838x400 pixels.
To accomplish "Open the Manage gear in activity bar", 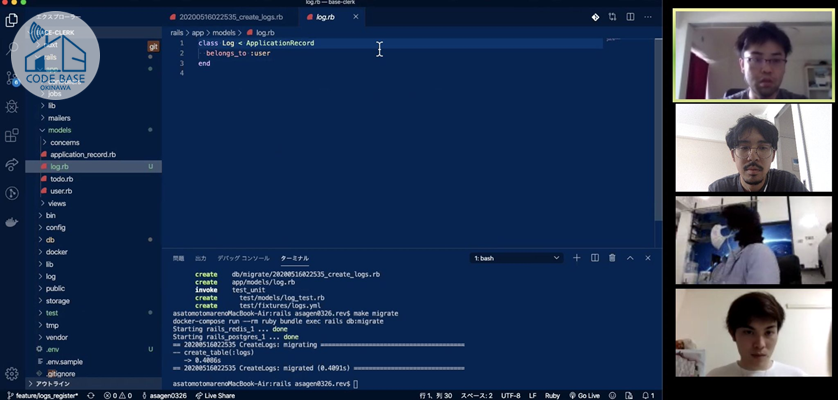I will (x=12, y=373).
